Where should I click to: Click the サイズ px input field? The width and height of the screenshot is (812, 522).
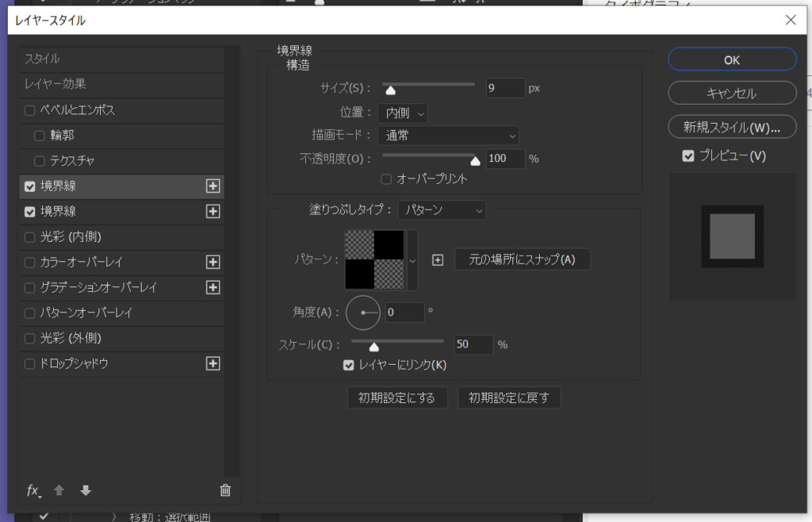click(x=504, y=88)
